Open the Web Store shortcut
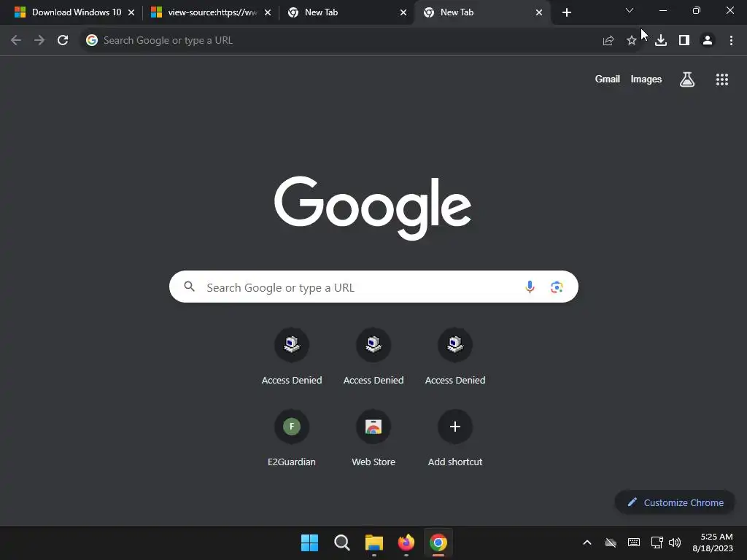The width and height of the screenshot is (747, 560). [x=373, y=438]
